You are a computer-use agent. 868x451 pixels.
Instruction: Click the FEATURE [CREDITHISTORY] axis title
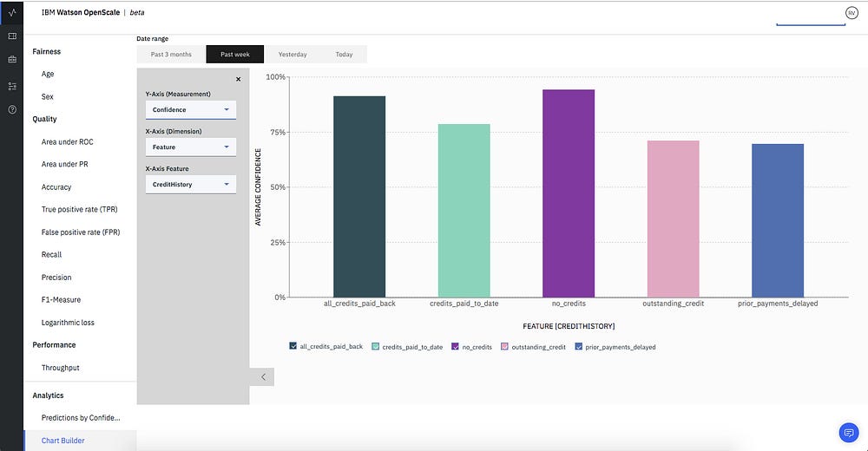tap(569, 326)
